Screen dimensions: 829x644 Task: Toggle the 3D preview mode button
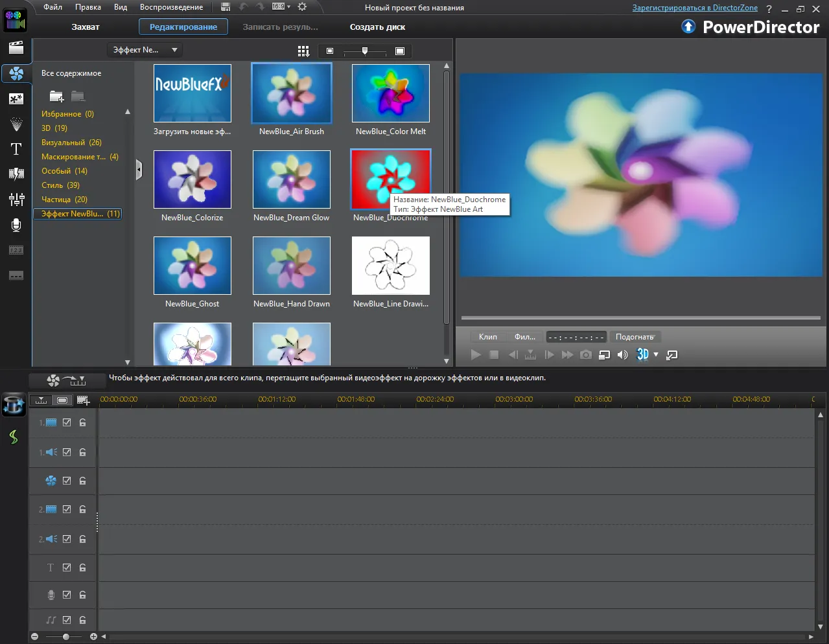[642, 354]
